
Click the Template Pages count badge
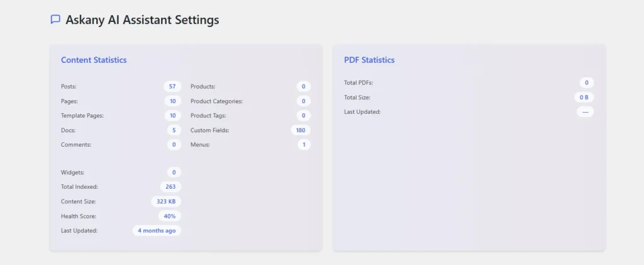[173, 115]
